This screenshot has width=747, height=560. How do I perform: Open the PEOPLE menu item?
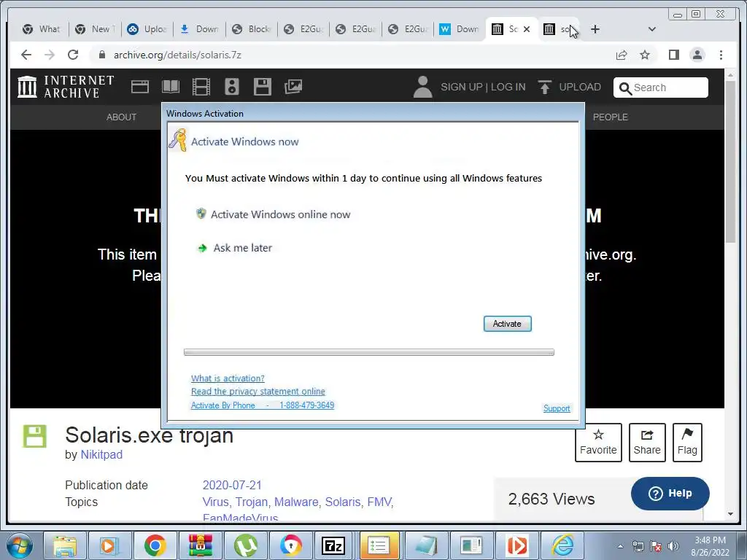tap(611, 117)
